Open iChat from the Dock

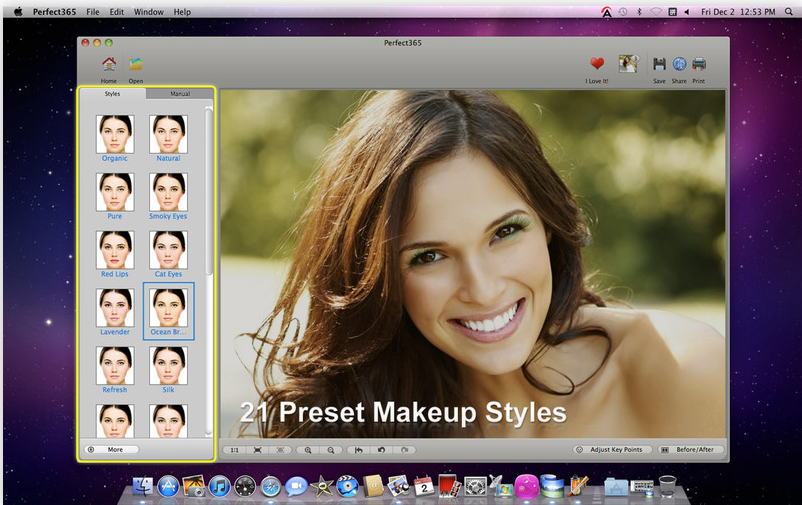[x=296, y=487]
